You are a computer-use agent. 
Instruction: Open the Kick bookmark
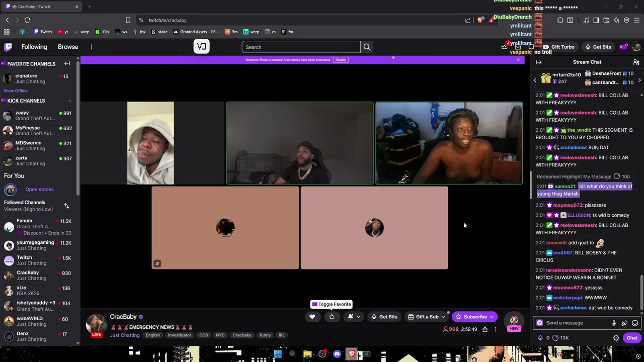[x=102, y=32]
